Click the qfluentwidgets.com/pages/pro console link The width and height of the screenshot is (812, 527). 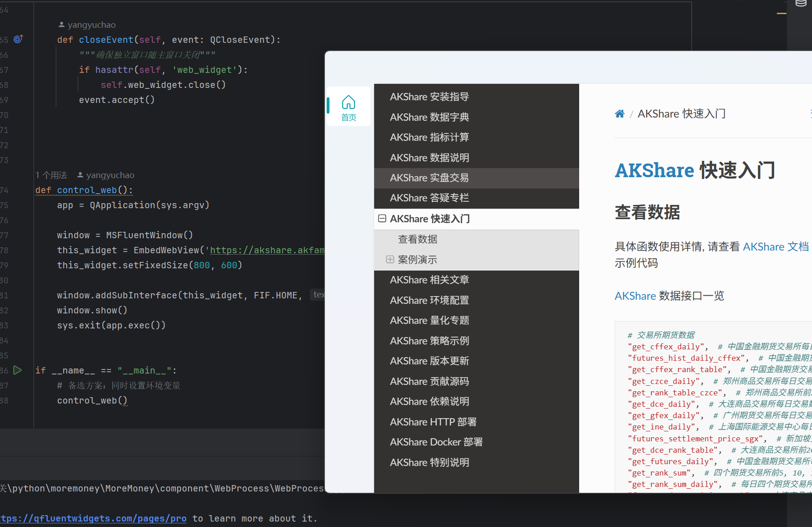[x=93, y=518]
